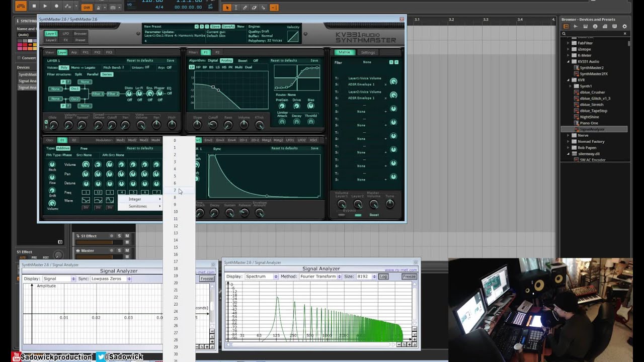
Task: Click the pink color swatch in the inspector palette
Action: pos(20,48)
